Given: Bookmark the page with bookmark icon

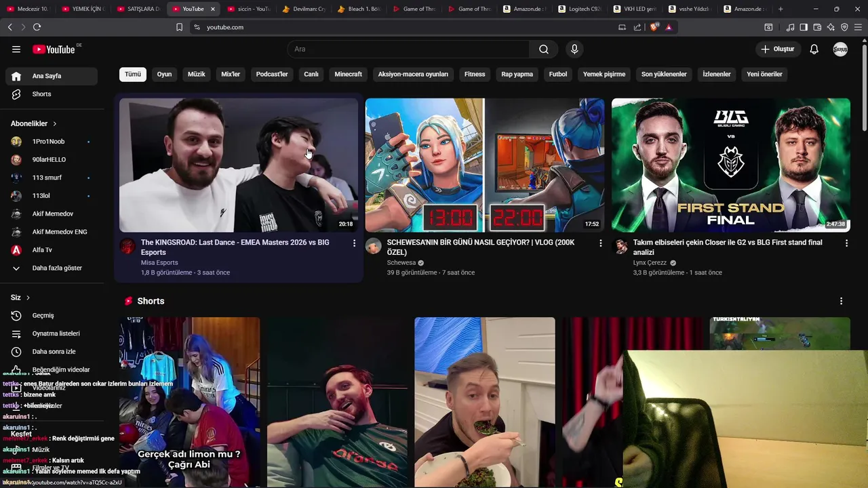Looking at the screenshot, I should pos(179,27).
